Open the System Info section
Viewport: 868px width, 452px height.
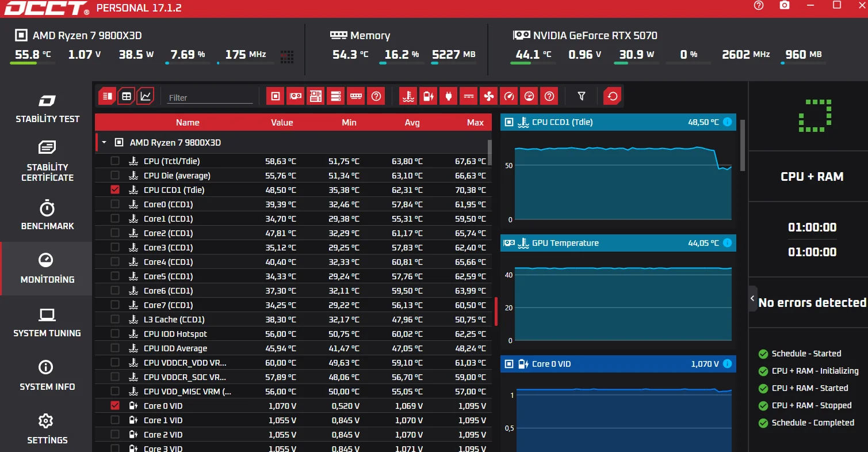pyautogui.click(x=47, y=375)
